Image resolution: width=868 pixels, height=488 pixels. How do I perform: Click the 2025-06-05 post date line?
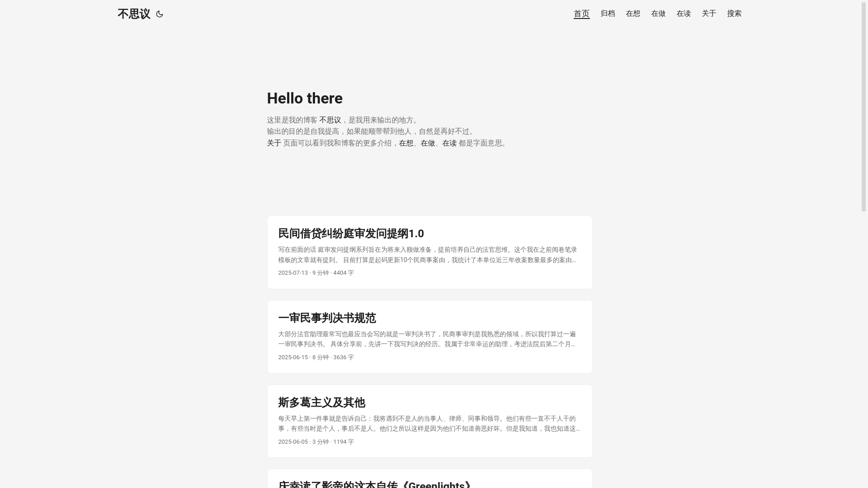pos(316,442)
